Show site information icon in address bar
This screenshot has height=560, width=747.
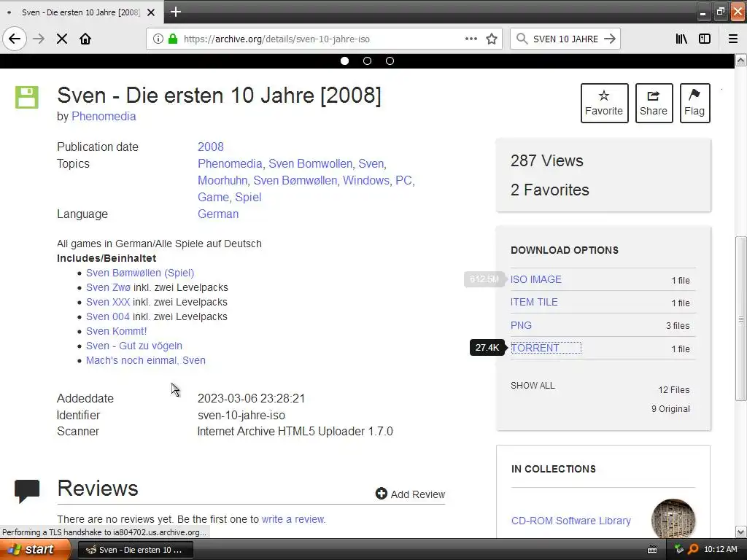pos(158,39)
